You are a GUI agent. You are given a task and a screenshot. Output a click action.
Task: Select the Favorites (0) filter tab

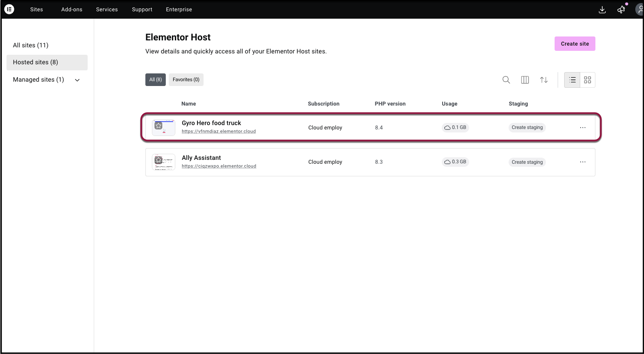pyautogui.click(x=186, y=79)
